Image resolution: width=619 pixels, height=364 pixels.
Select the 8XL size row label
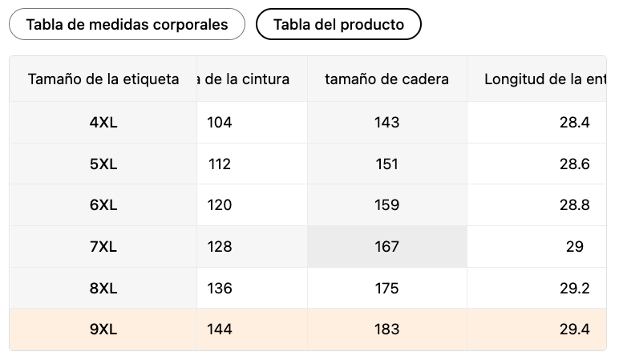click(x=103, y=288)
